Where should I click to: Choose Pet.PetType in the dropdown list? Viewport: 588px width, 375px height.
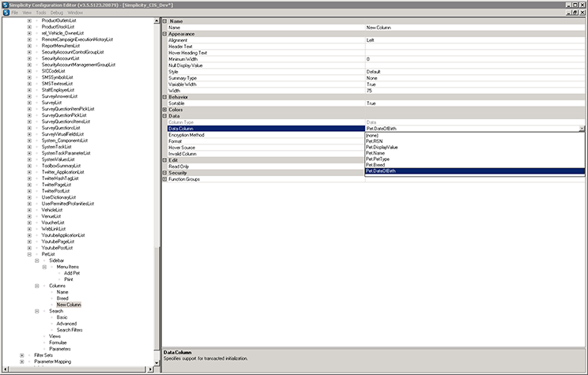point(475,159)
